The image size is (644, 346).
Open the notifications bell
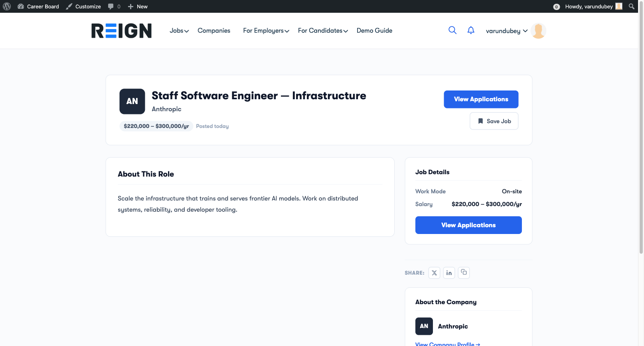tap(471, 30)
